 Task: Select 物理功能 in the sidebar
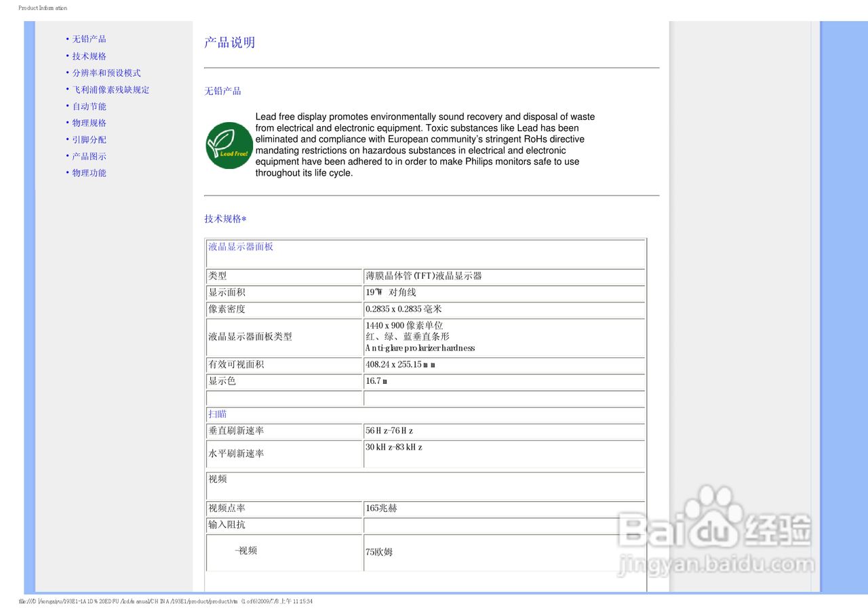tap(87, 173)
